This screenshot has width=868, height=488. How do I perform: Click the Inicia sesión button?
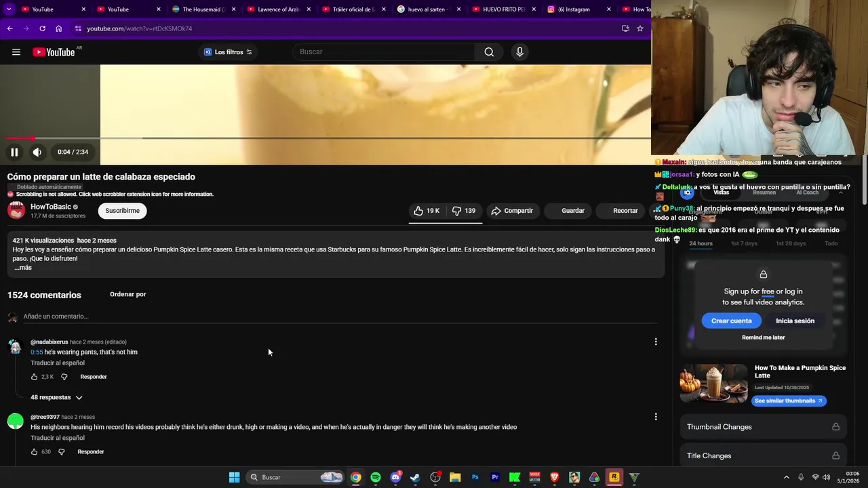click(x=795, y=321)
